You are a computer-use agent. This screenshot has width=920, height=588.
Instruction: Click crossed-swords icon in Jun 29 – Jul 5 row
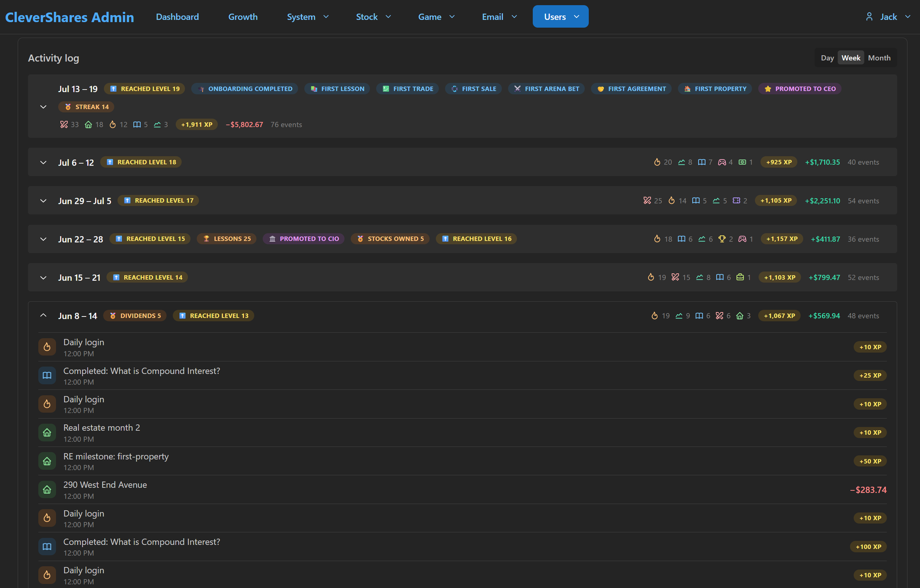pyautogui.click(x=648, y=201)
